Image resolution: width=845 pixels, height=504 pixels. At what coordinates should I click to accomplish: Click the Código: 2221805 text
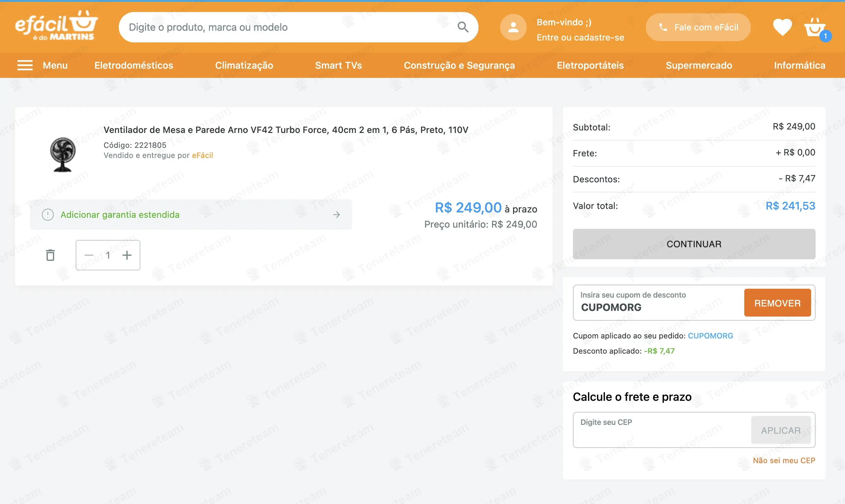[135, 145]
